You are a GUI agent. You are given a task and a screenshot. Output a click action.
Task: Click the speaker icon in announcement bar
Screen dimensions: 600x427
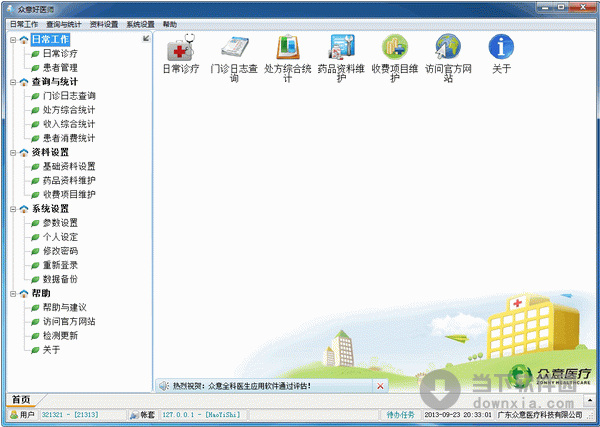point(164,386)
